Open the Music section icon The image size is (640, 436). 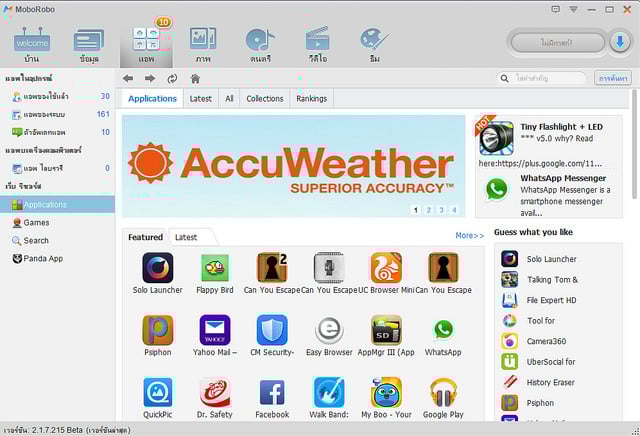(260, 40)
